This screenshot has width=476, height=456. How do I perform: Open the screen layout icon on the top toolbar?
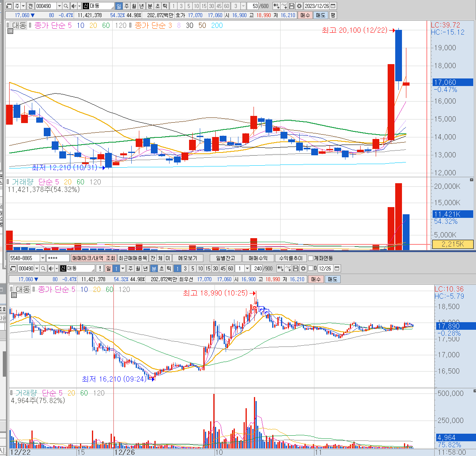[9, 6]
